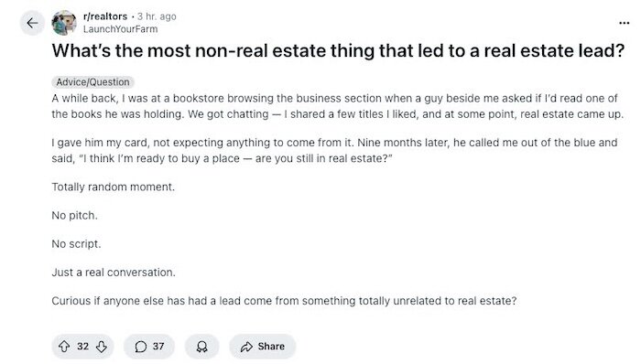The image size is (641, 364).
Task: Click the closing 'Curious if anyone else' question
Action: (x=284, y=301)
